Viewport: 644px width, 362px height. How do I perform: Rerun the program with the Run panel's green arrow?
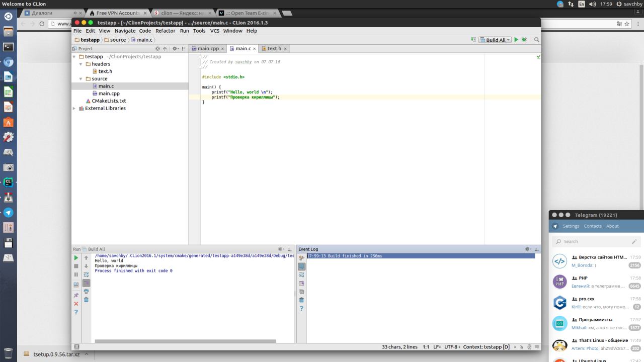click(76, 257)
